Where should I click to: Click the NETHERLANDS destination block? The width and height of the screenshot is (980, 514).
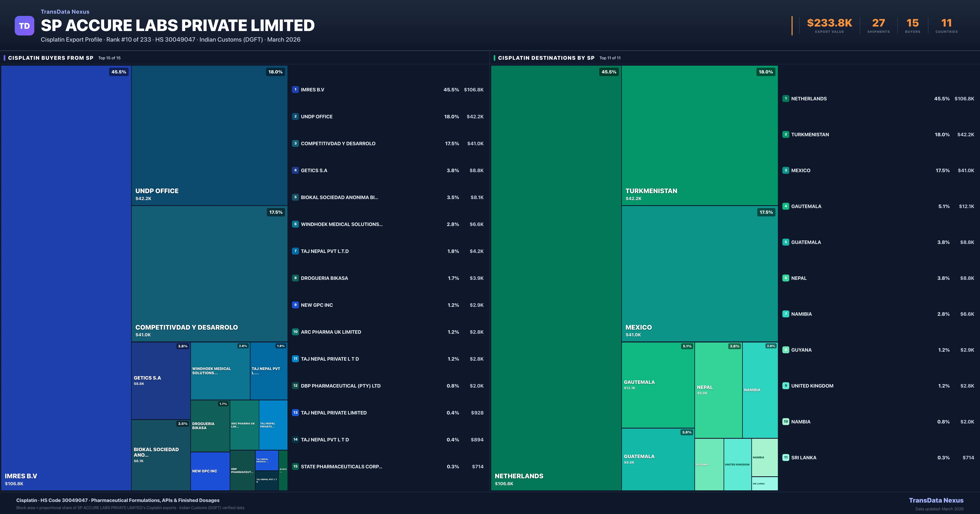556,278
